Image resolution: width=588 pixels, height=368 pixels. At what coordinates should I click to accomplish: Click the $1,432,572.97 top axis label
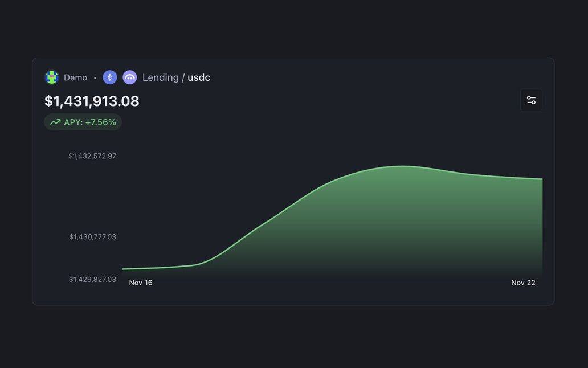tap(92, 156)
